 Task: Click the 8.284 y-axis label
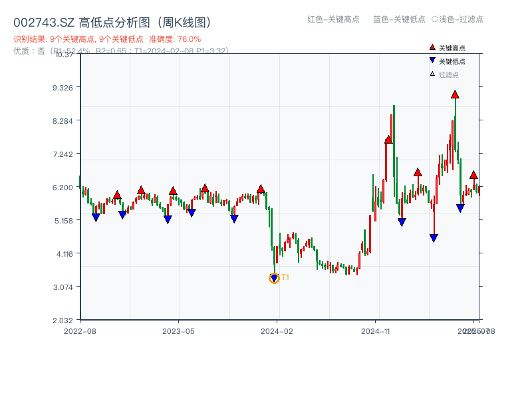[63, 121]
